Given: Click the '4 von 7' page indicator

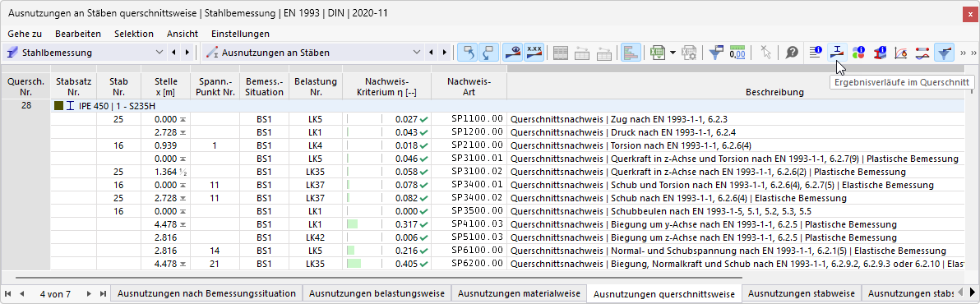Looking at the screenshot, I should point(56,293).
